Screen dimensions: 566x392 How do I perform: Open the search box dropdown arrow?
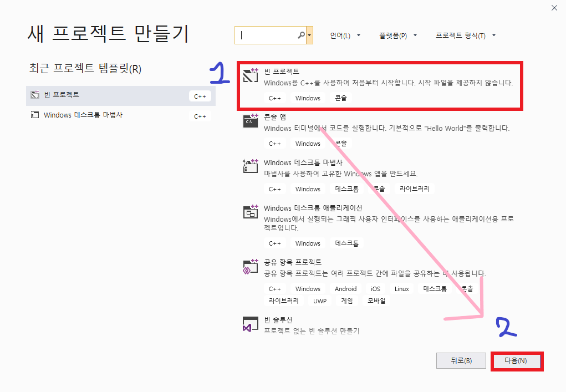(x=309, y=35)
